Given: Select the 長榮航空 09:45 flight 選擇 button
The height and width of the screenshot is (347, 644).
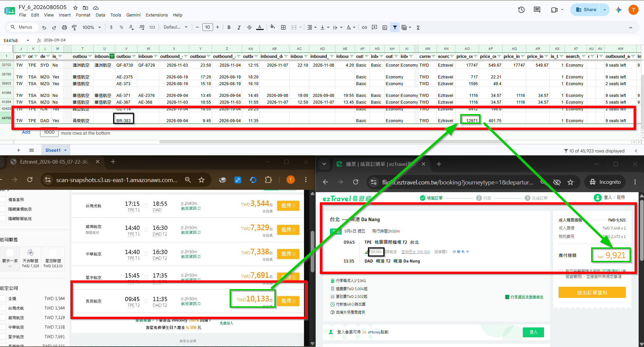Looking at the screenshot, I should [x=288, y=301].
